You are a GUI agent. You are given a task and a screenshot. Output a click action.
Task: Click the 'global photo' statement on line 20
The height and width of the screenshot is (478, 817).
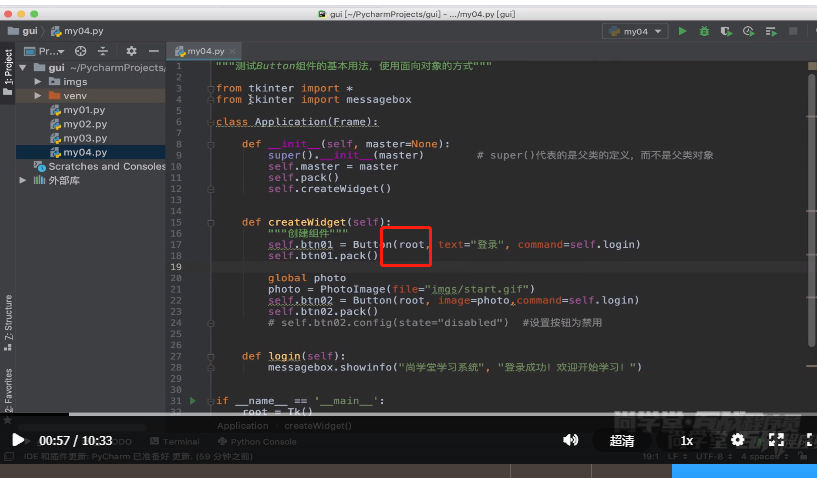[x=307, y=278]
